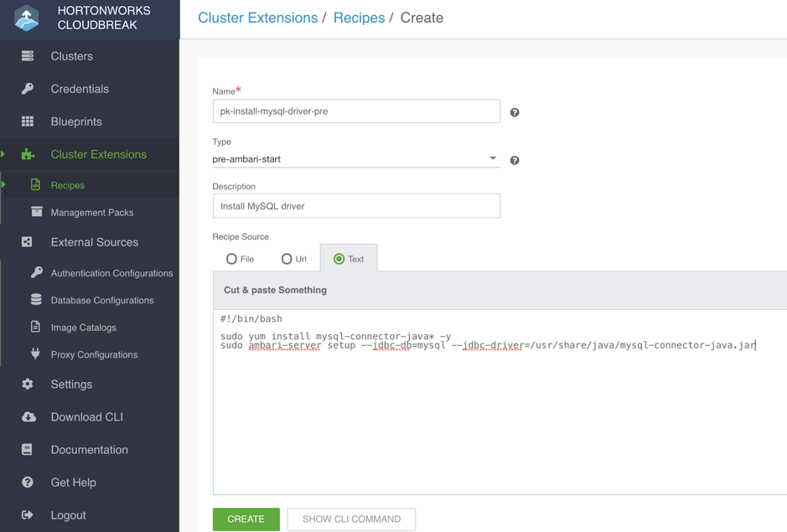Viewport: 787px width, 532px height.
Task: Select the Text recipe source option
Action: pos(339,259)
